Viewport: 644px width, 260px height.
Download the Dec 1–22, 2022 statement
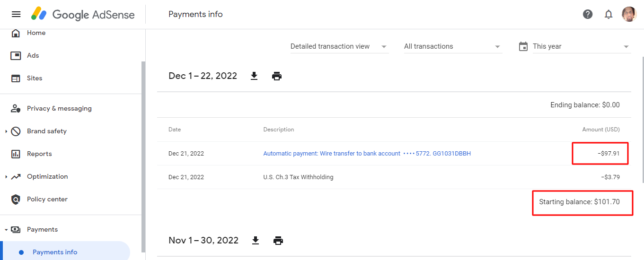pos(254,76)
